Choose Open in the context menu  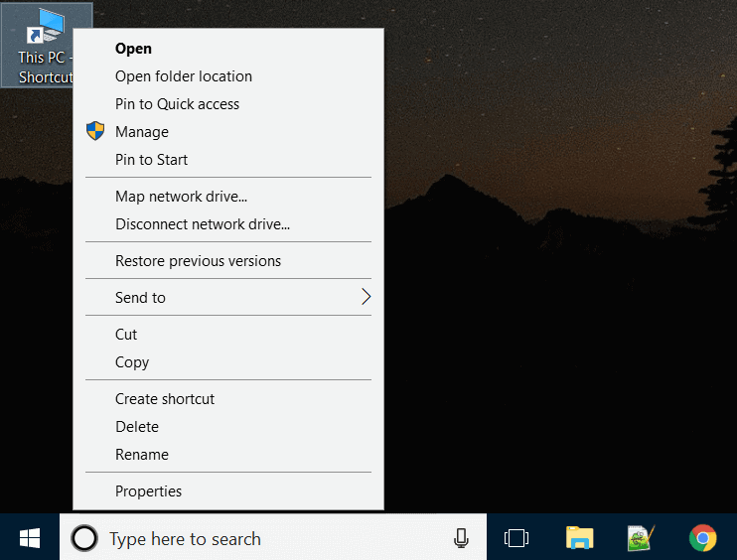pos(228,49)
